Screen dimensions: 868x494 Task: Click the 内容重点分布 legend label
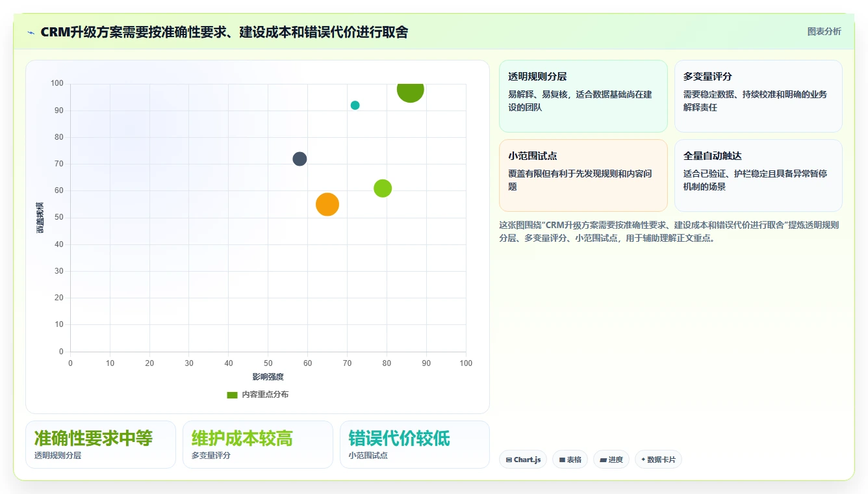click(x=265, y=395)
